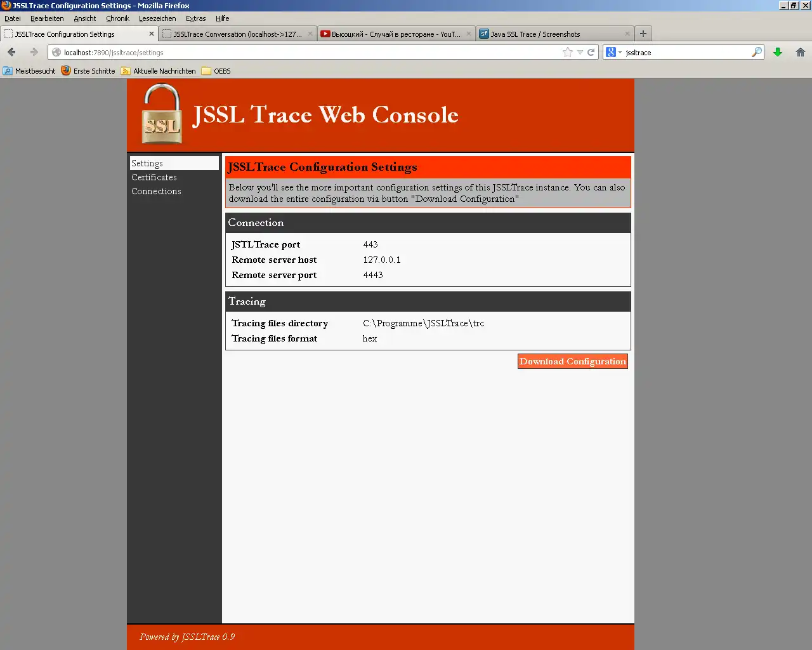The height and width of the screenshot is (650, 812).
Task: Open the downloads arrow icon
Action: [778, 52]
